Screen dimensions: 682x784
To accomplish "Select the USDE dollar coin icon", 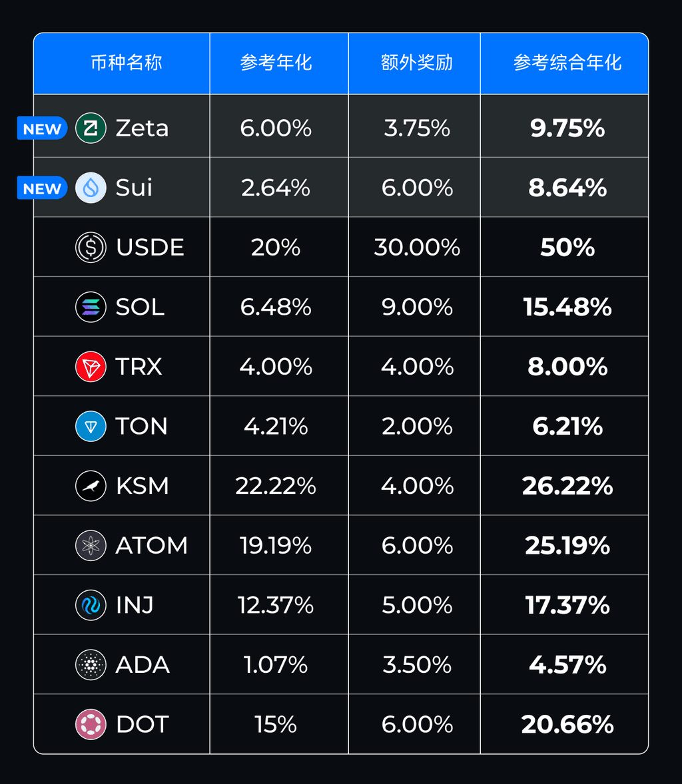I will (x=91, y=248).
